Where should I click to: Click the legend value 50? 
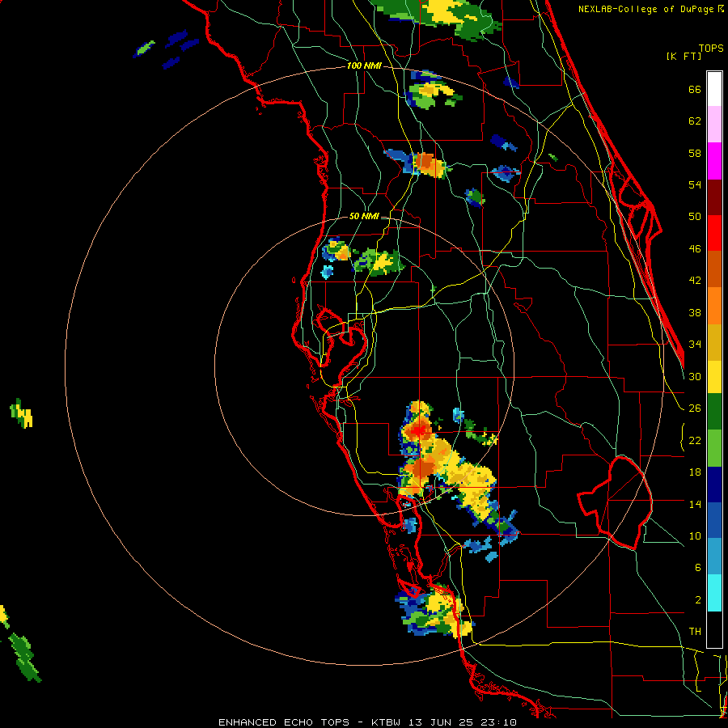pos(695,216)
